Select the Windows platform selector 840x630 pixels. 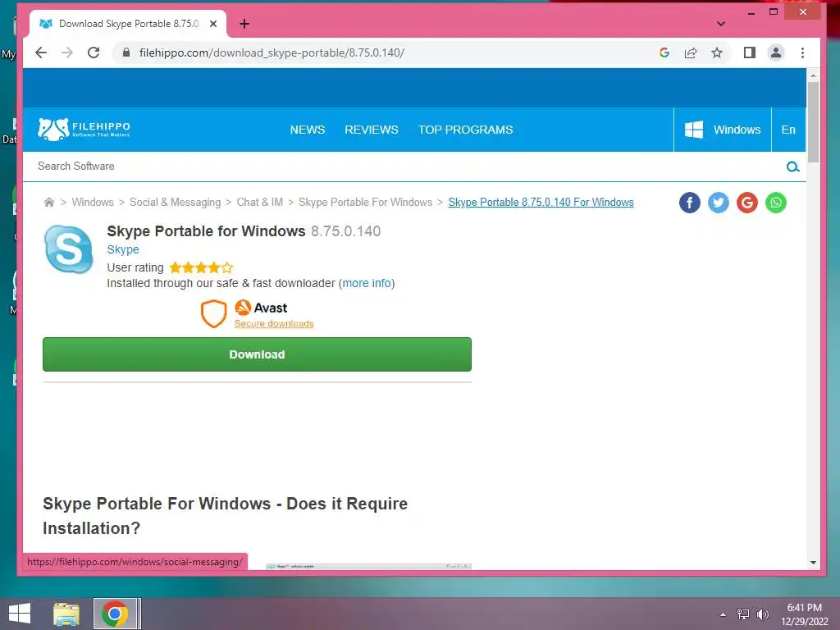pyautogui.click(x=722, y=130)
